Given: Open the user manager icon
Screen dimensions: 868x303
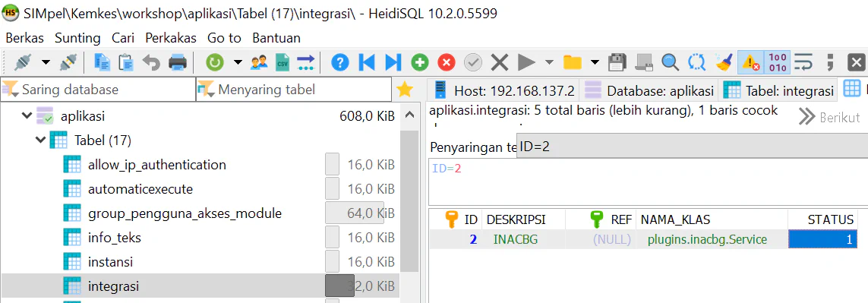Looking at the screenshot, I should click(259, 62).
